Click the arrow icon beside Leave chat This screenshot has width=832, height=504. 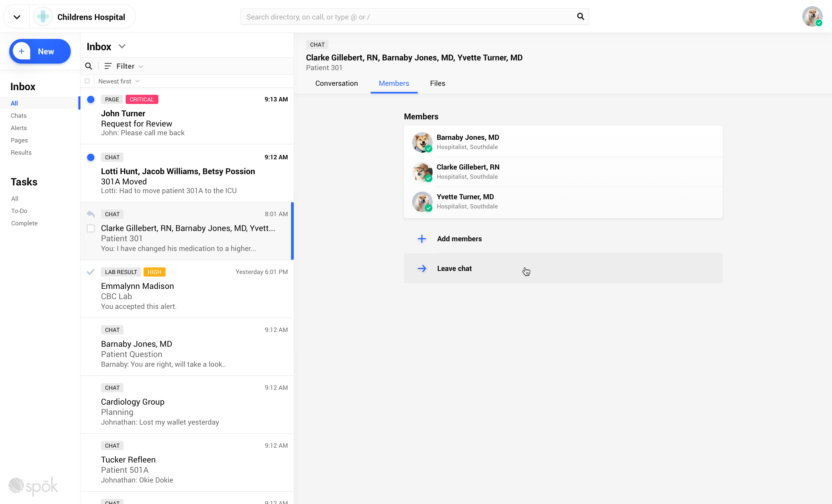point(422,269)
